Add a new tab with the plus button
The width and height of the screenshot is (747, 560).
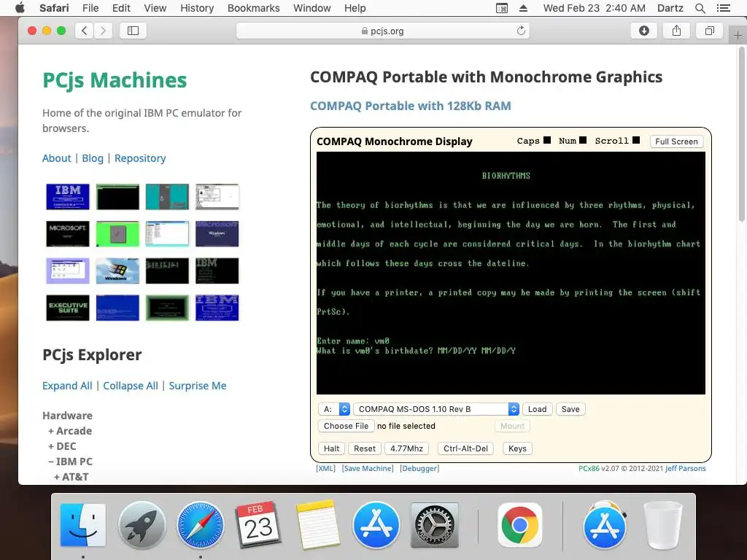pyautogui.click(x=738, y=36)
